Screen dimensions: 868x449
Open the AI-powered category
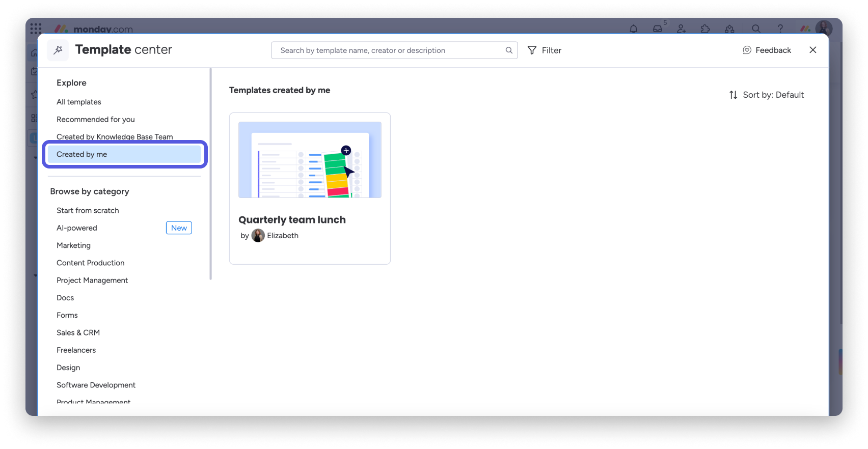tap(77, 228)
